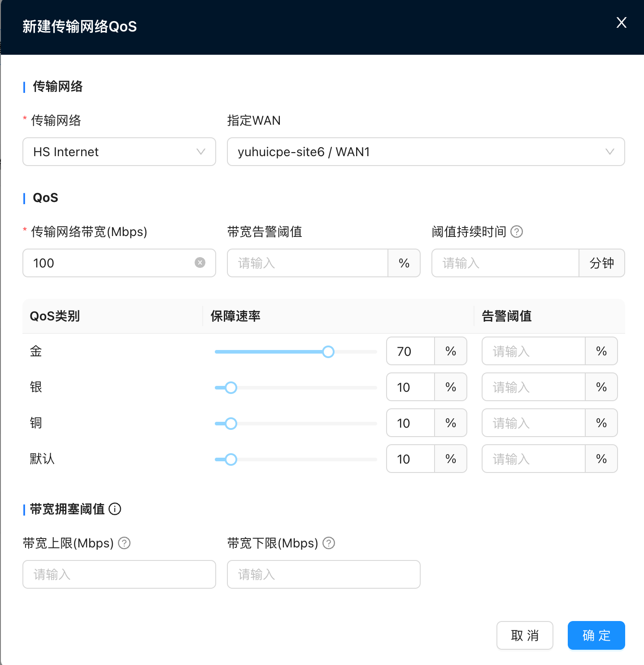Click the 带宽拥塞阈值 info icon
The image size is (644, 665).
click(x=115, y=509)
